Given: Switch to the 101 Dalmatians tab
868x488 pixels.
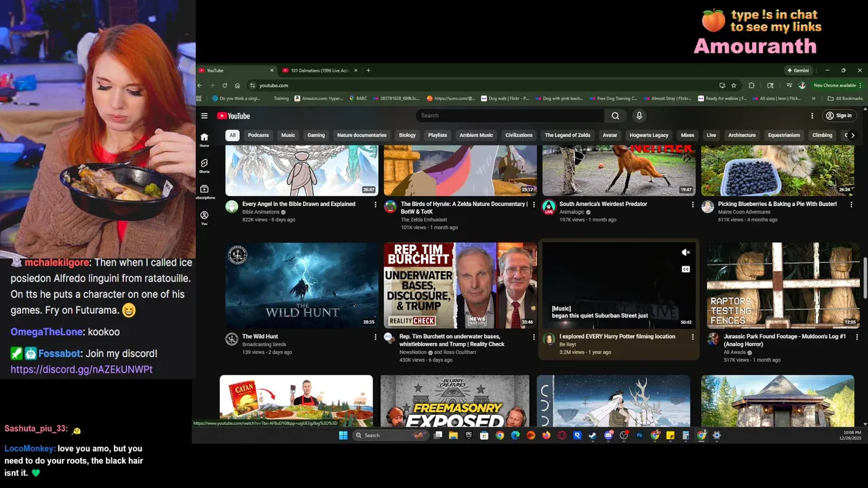Looking at the screenshot, I should 319,70.
